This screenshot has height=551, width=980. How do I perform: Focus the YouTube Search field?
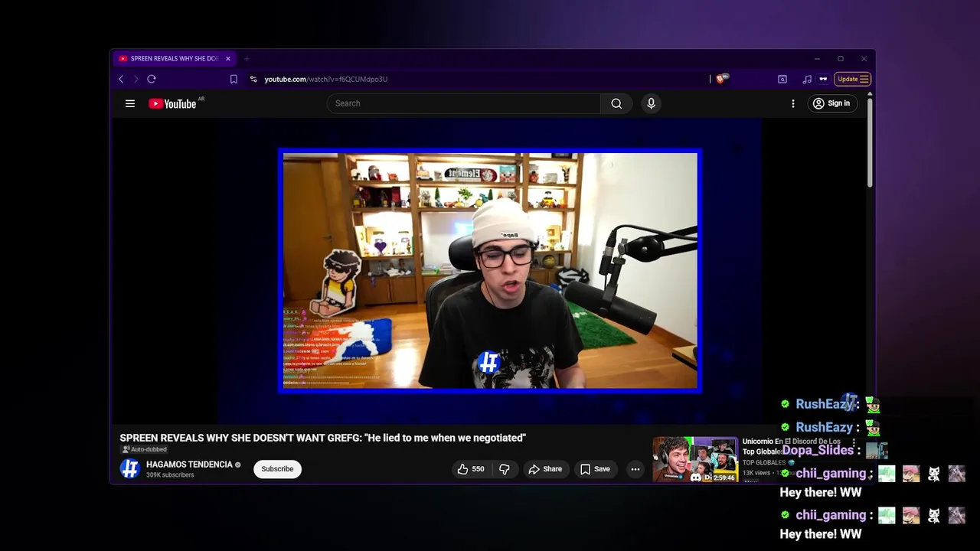(464, 103)
